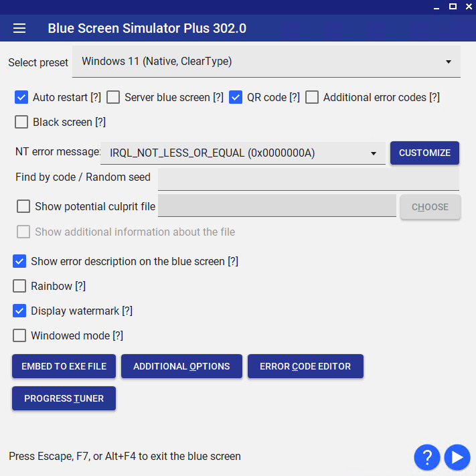This screenshot has width=476, height=476.
Task: Open the ERROR CODE EDITOR
Action: (x=305, y=366)
